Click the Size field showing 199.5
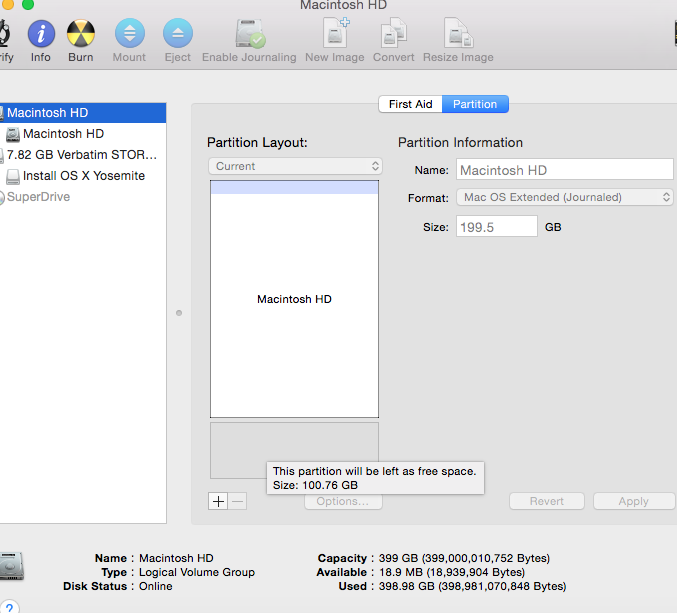 [x=497, y=226]
